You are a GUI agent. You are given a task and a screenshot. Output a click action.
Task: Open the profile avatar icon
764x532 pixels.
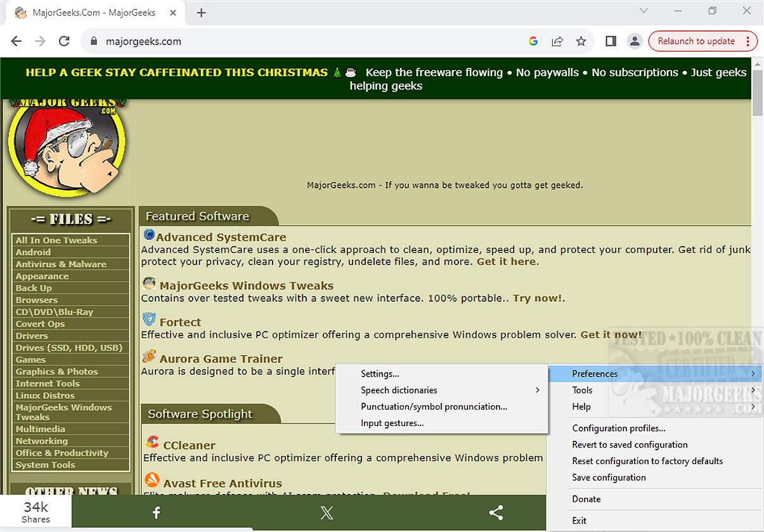[634, 41]
